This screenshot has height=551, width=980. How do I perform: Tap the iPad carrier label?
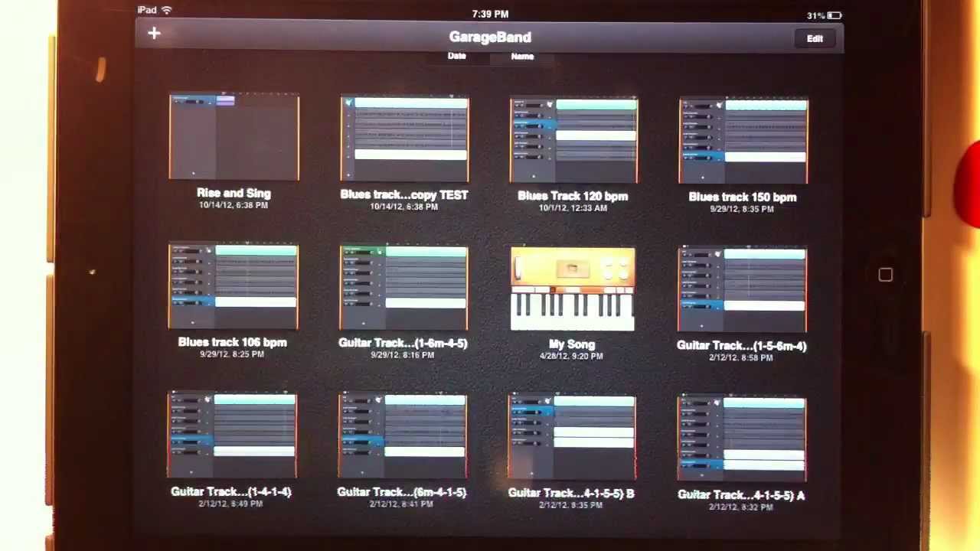coord(147,10)
